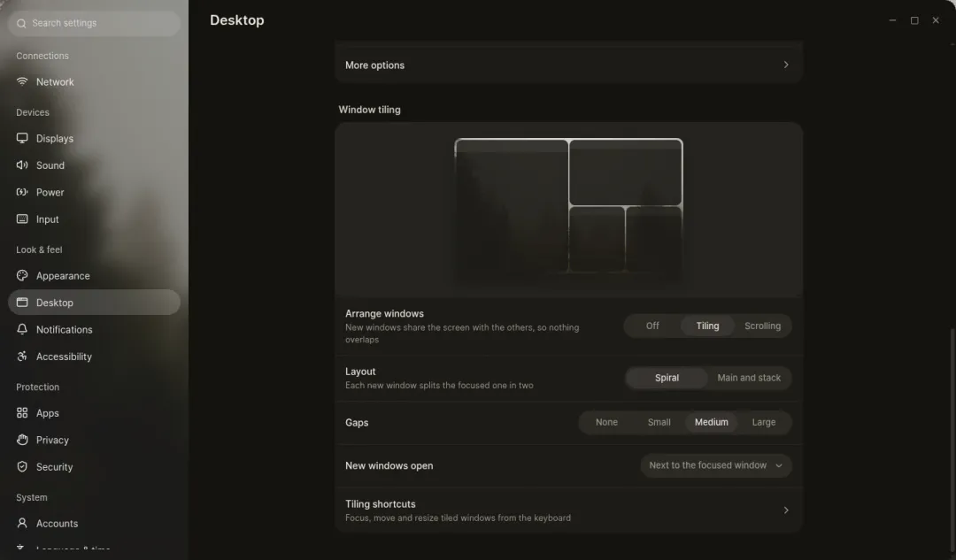The height and width of the screenshot is (560, 956).
Task: Set Arrange windows to Off
Action: pos(652,326)
